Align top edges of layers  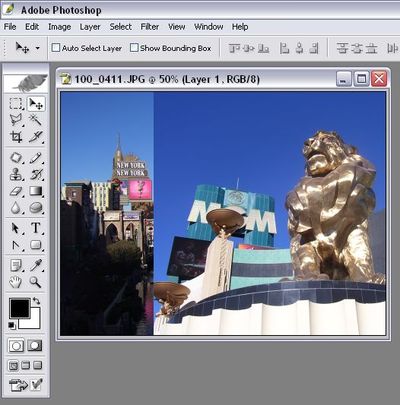point(234,48)
